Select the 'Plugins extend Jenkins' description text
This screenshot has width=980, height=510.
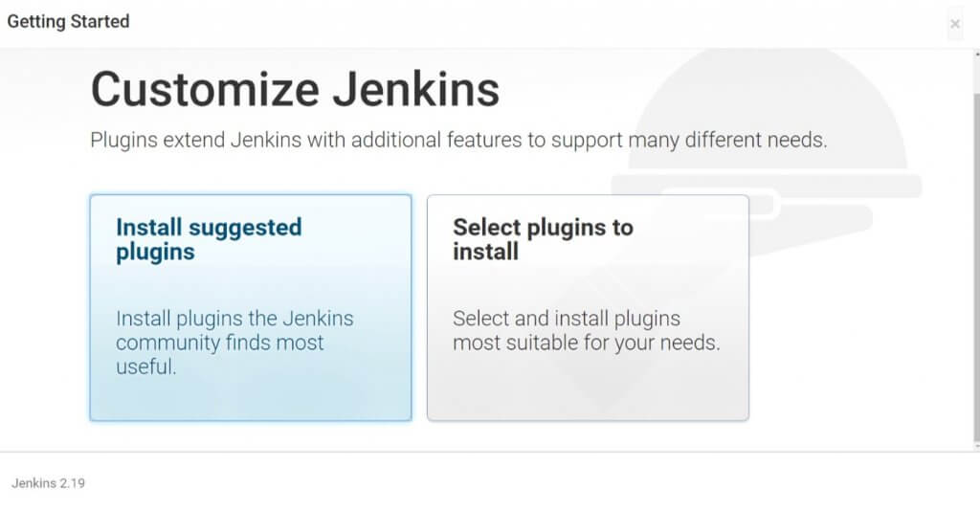[x=458, y=140]
